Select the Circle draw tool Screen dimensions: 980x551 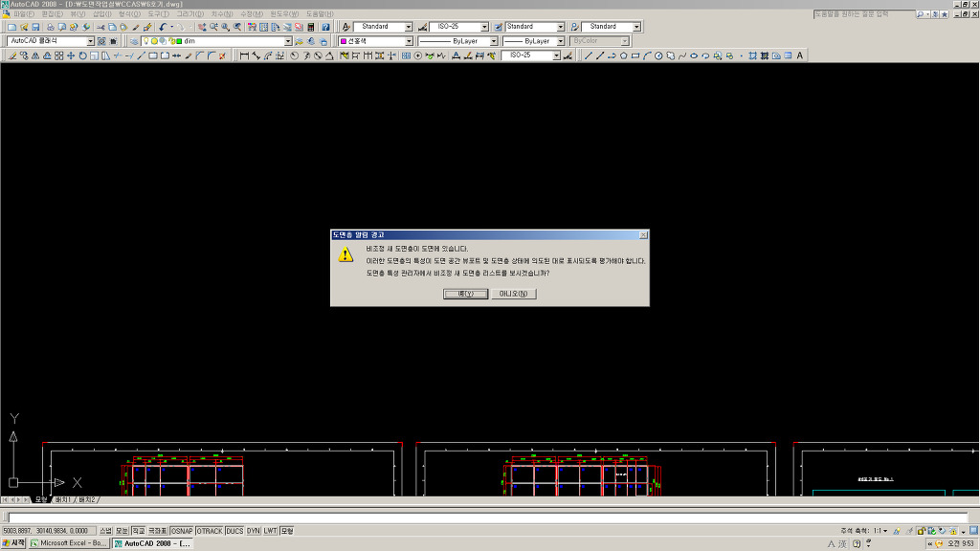pos(657,56)
